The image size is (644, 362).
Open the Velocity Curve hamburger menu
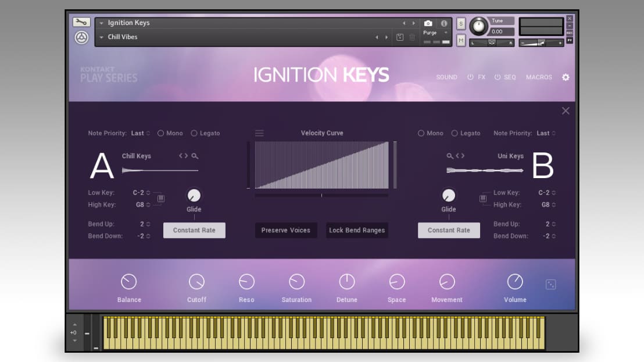(259, 133)
